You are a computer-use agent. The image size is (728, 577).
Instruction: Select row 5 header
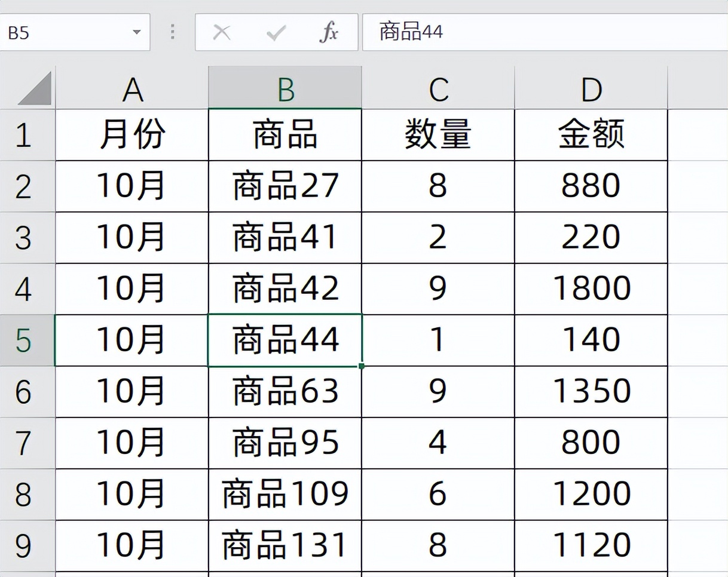point(27,339)
